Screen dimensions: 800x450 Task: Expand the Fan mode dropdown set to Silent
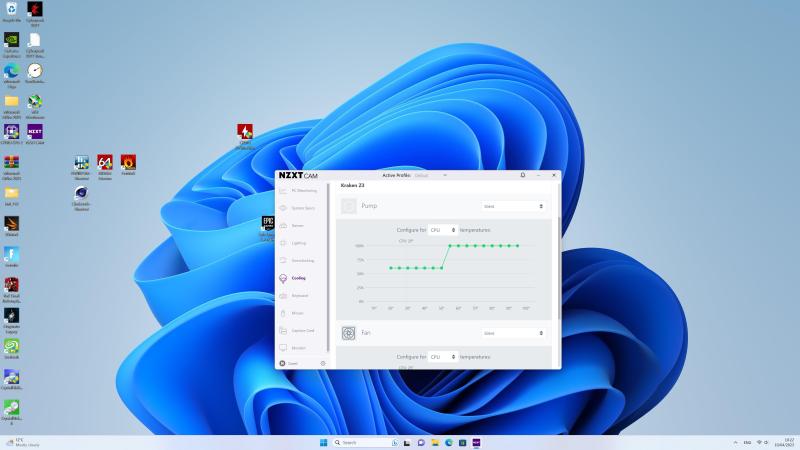click(x=514, y=333)
